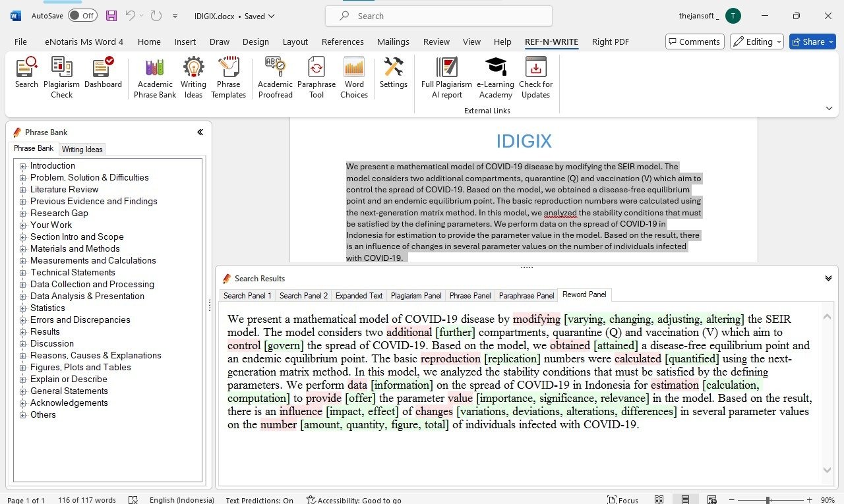Screen dimensions: 844x504
Task: Expand the Research Gap node
Action: click(23, 213)
